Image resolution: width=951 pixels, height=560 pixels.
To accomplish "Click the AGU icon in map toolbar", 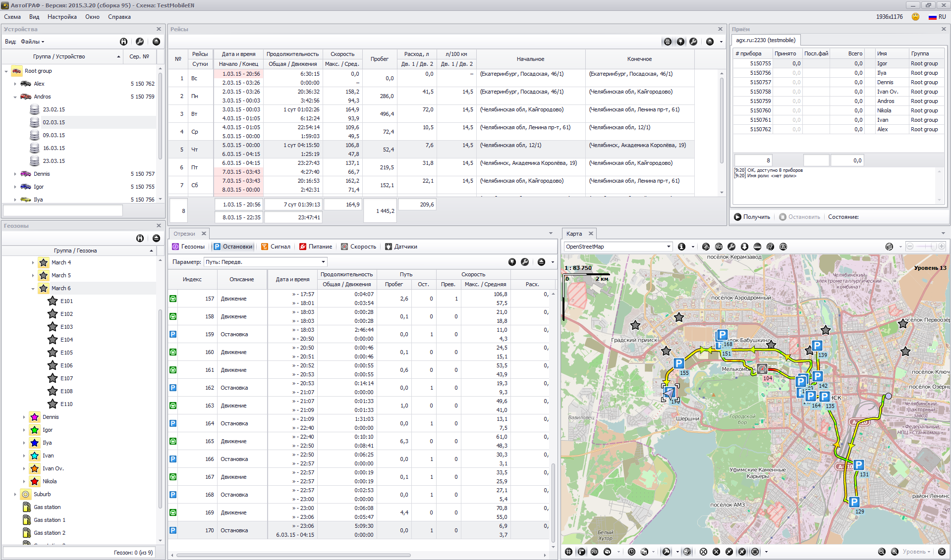I will (x=719, y=247).
